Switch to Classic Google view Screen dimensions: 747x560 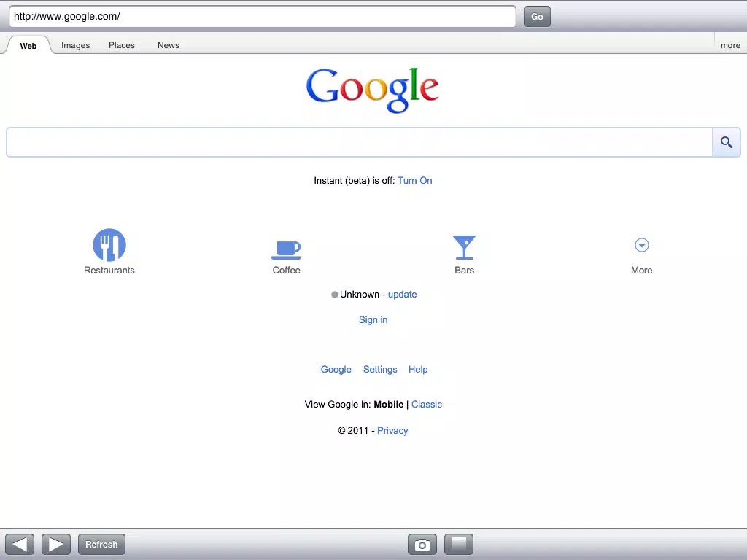coord(426,404)
